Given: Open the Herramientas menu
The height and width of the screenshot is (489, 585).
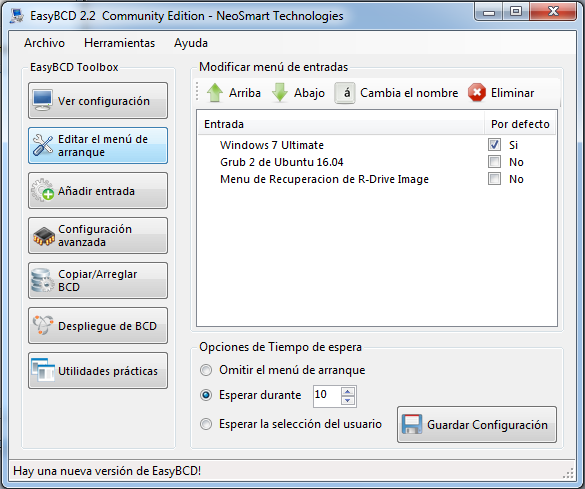Looking at the screenshot, I should [x=119, y=43].
